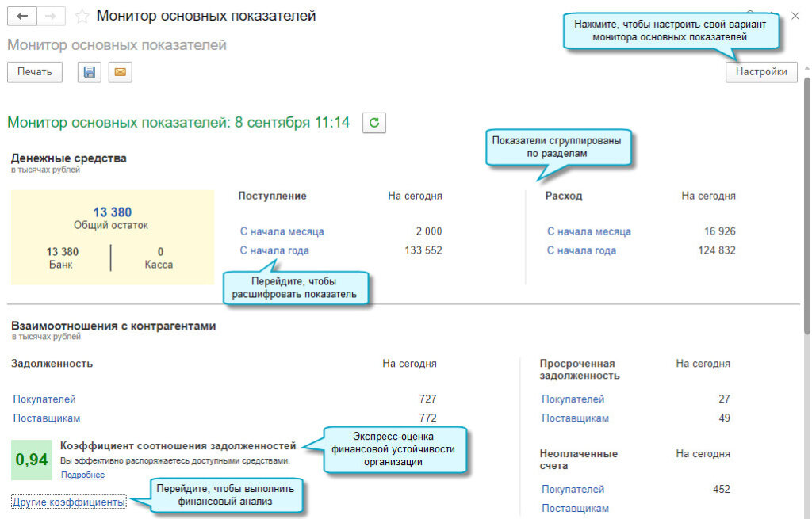Screen dimensions: 812x519
Task: Open Другие коэффициенты link
Action: click(x=69, y=502)
